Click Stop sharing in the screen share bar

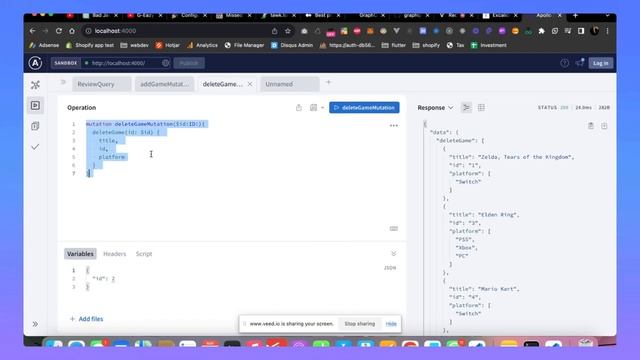[360, 324]
